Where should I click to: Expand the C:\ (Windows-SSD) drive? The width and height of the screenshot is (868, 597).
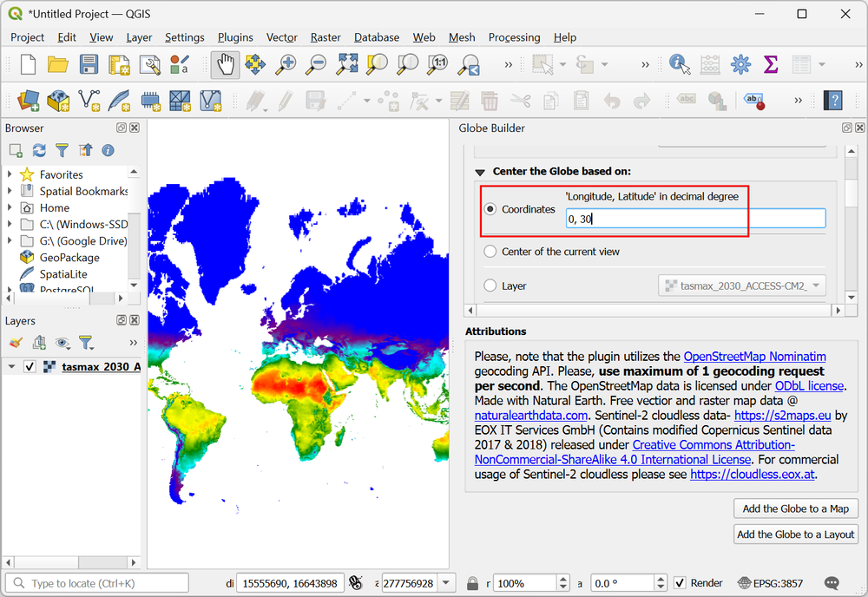click(10, 224)
